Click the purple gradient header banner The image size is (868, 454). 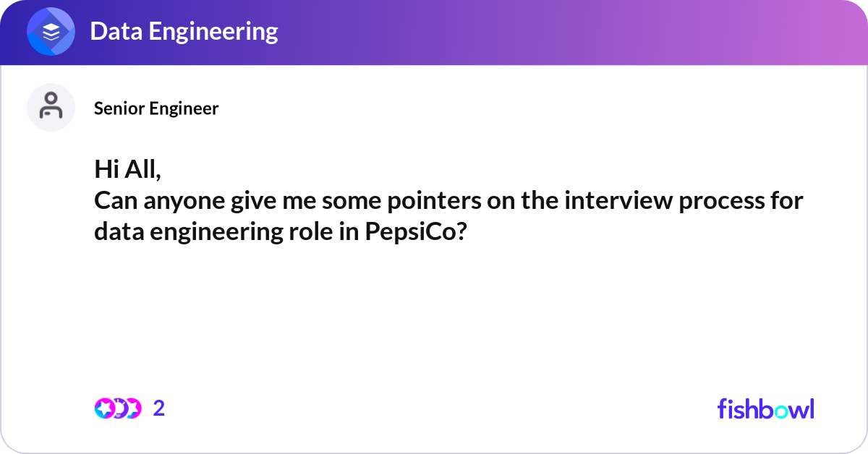click(434, 33)
